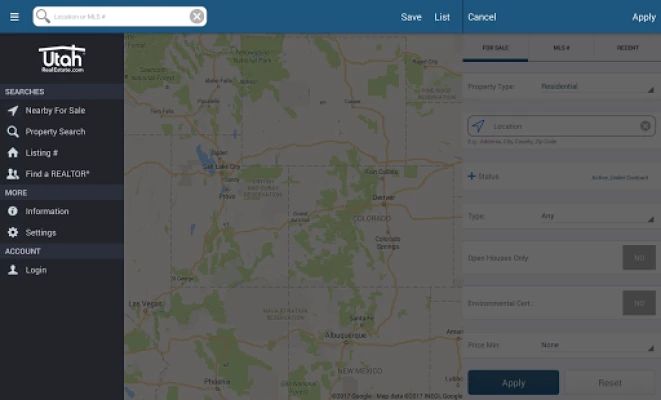Screen dimensions: 661x400
Task: Toggle Environmental Cert switch
Action: [639, 303]
